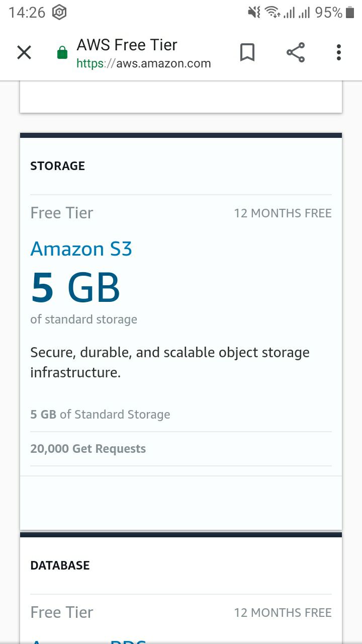362x644 pixels.
Task: Tap the aws.amazon.com URL text
Action: pyautogui.click(x=144, y=64)
